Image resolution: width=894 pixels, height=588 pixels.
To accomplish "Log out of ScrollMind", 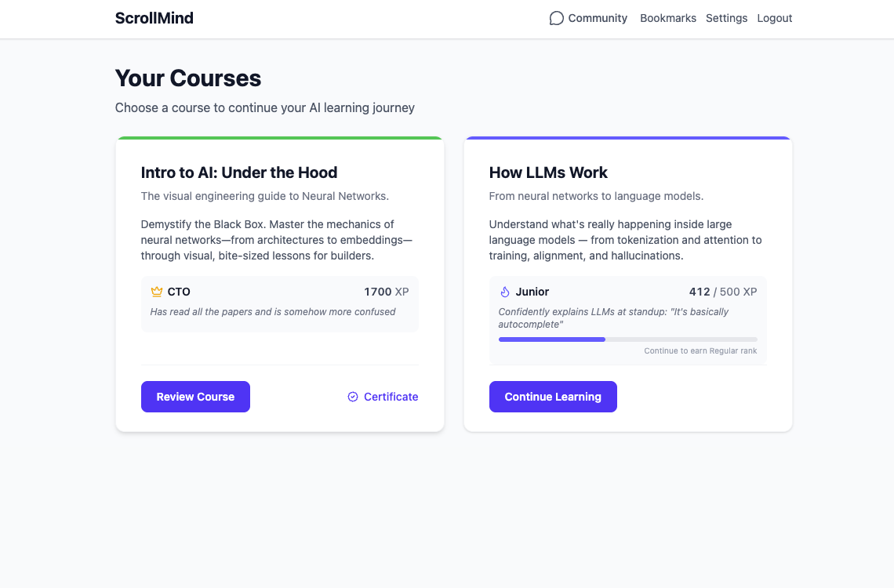I will (774, 18).
